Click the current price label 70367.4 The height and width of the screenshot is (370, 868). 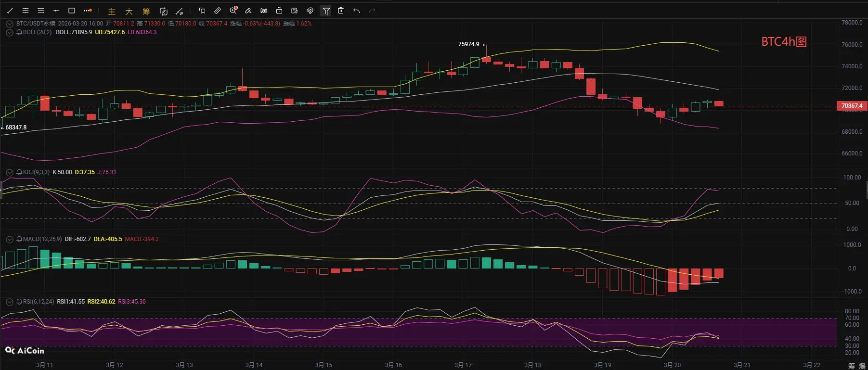click(x=852, y=106)
